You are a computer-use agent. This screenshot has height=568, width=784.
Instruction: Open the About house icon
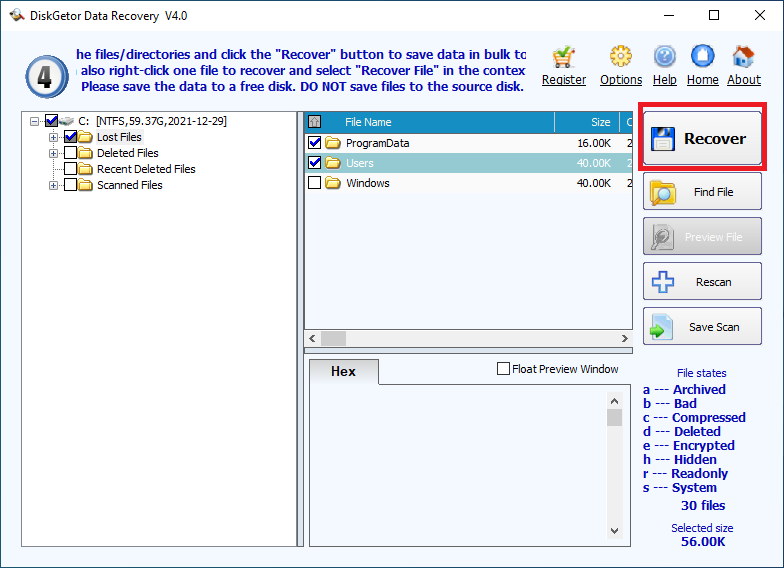(x=743, y=58)
